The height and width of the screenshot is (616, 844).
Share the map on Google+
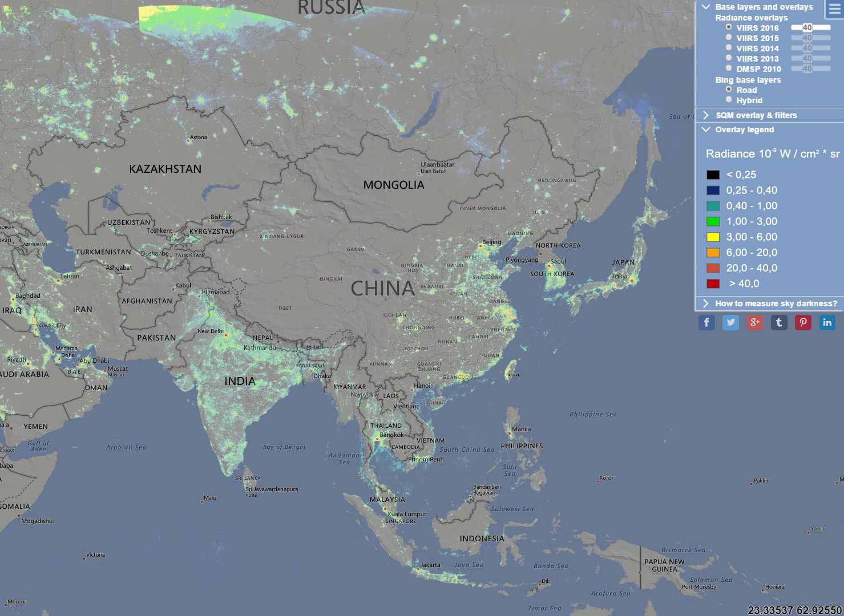(755, 322)
